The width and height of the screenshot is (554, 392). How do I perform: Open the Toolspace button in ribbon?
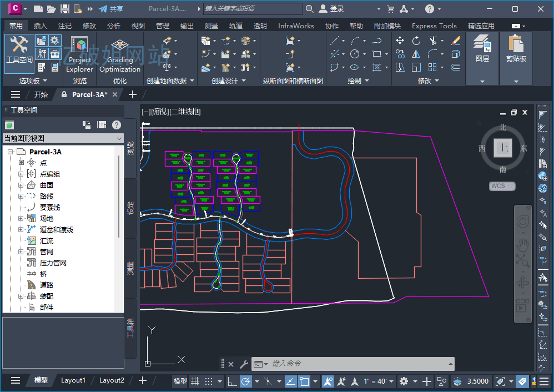click(19, 53)
